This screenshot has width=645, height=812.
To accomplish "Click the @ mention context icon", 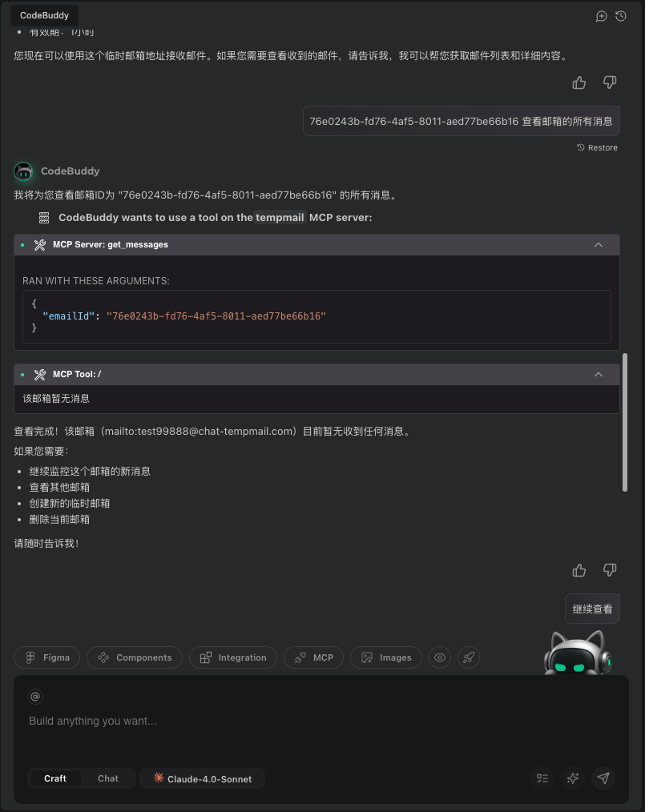I will tap(35, 697).
